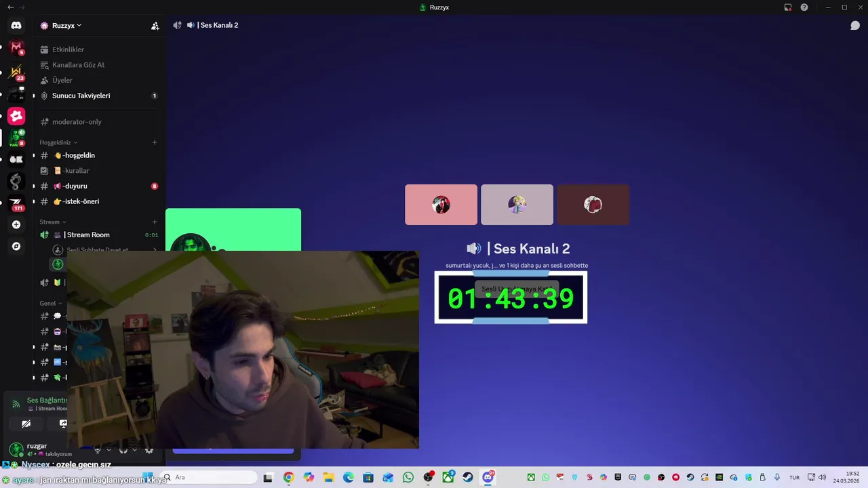Open the Discord help question-mark icon
868x488 pixels.
pyautogui.click(x=804, y=7)
